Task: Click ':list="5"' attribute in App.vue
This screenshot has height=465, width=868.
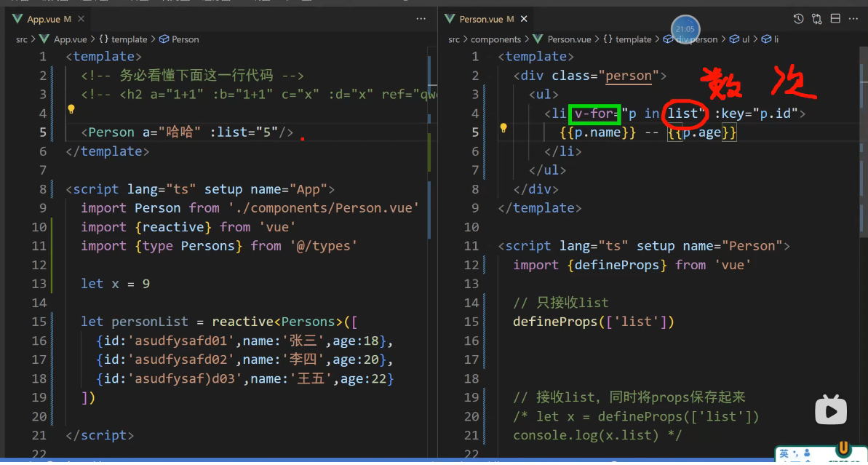Action: pos(244,132)
